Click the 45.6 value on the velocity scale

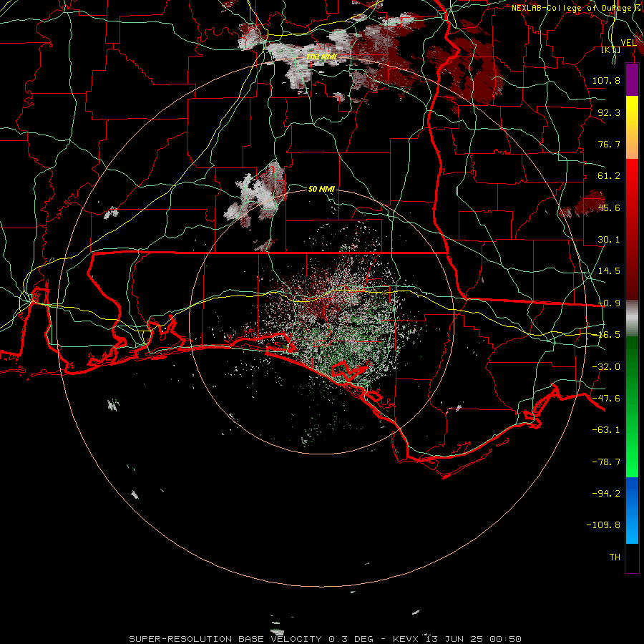pos(609,208)
